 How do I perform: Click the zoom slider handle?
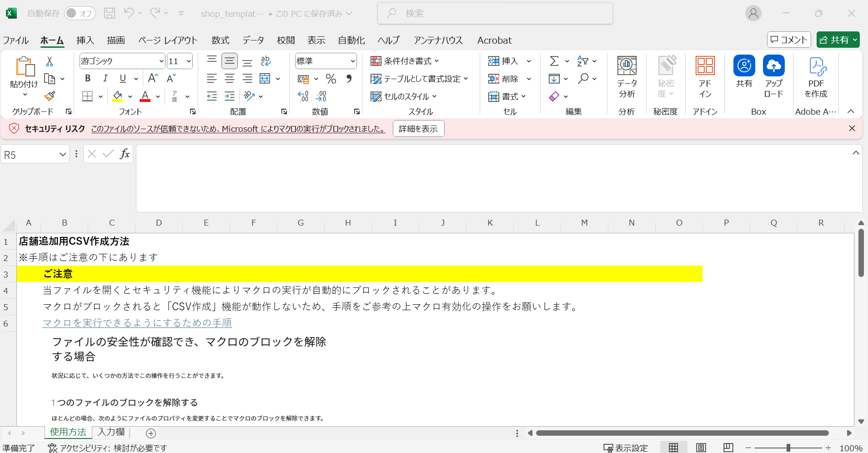[788, 448]
